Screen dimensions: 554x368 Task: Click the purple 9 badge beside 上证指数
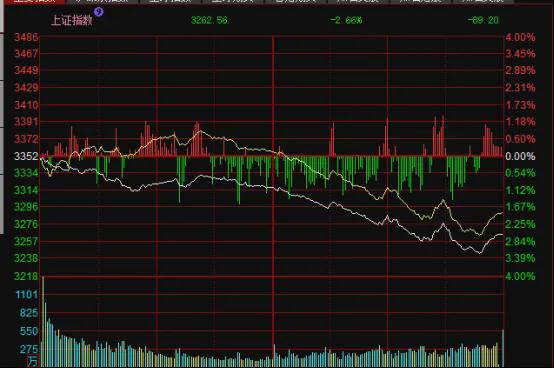click(99, 12)
